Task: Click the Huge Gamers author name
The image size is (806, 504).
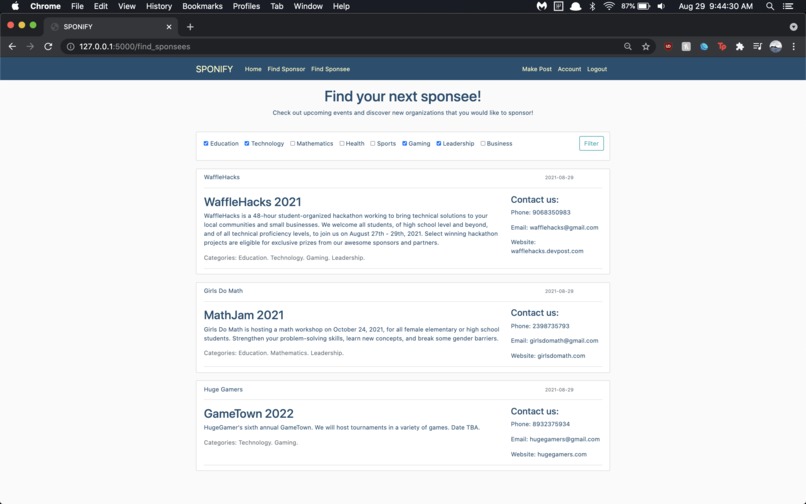Action: tap(223, 389)
